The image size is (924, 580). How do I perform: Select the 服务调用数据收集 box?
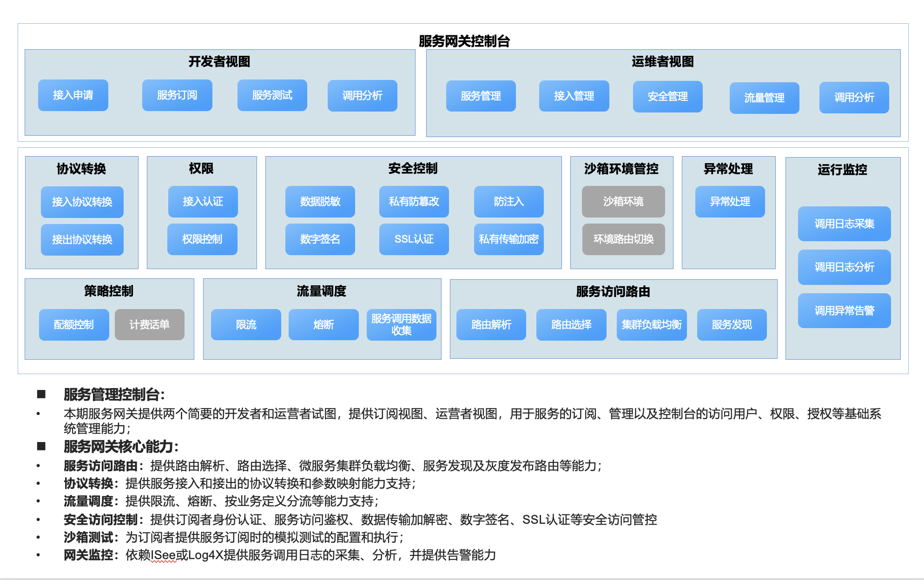[x=401, y=325]
